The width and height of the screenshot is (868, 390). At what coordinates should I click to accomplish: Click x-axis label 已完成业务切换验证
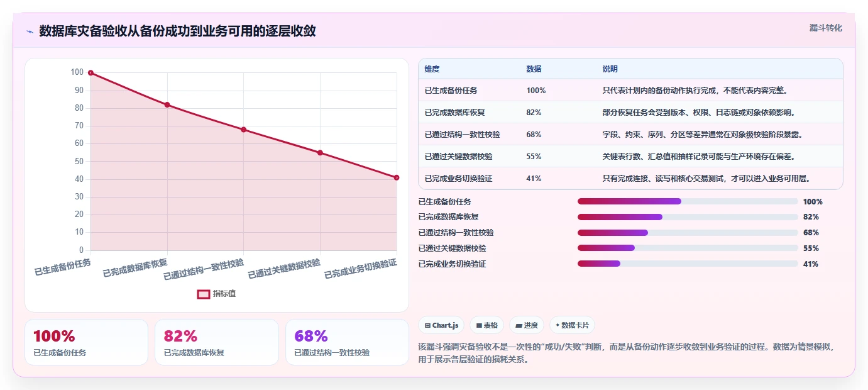click(x=361, y=269)
